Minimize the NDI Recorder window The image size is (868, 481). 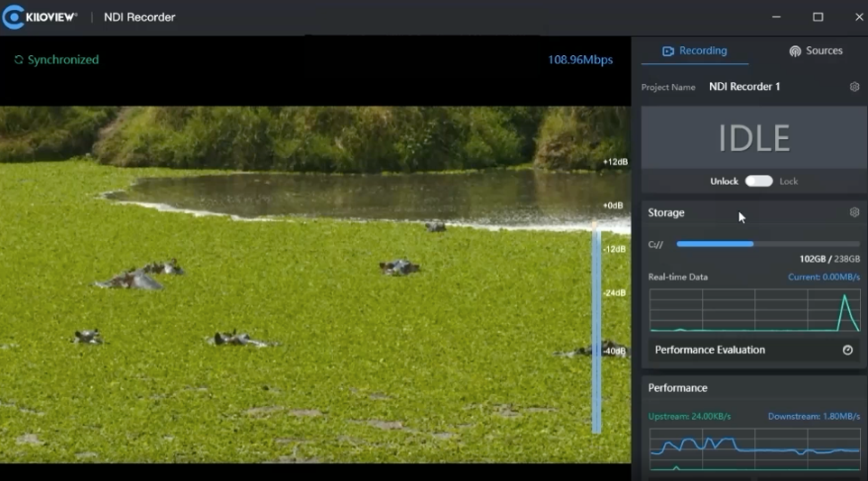pos(776,17)
